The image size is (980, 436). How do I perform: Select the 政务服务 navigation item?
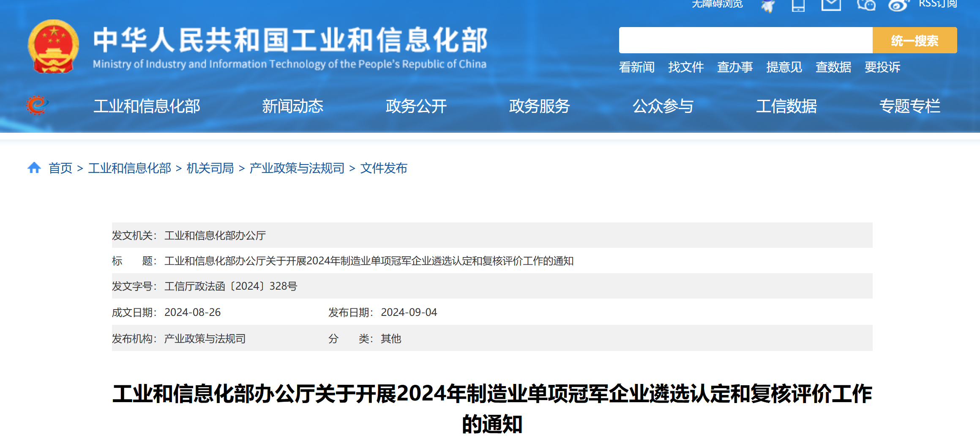pos(539,106)
